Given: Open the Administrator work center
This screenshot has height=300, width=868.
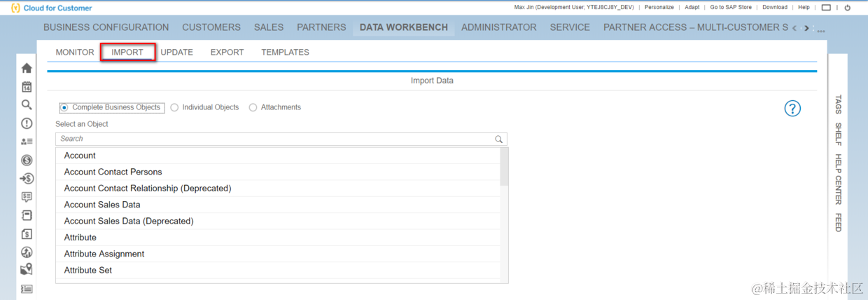Looking at the screenshot, I should pyautogui.click(x=499, y=27).
